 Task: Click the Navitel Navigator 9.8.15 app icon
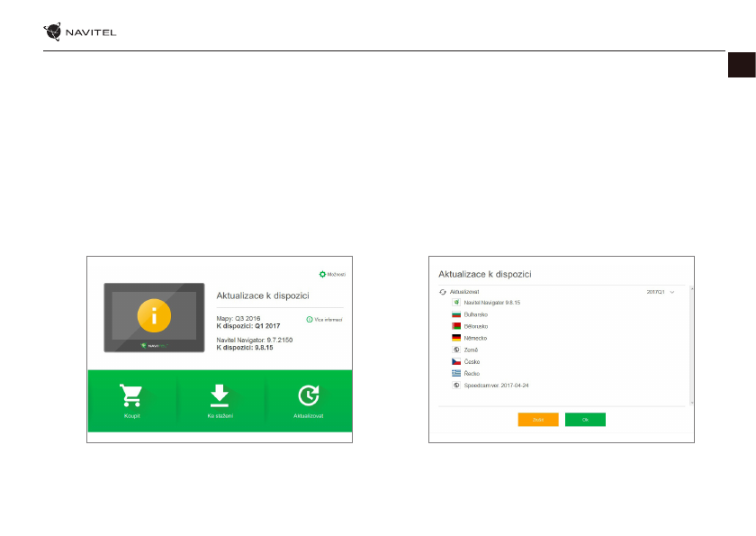tap(456, 303)
